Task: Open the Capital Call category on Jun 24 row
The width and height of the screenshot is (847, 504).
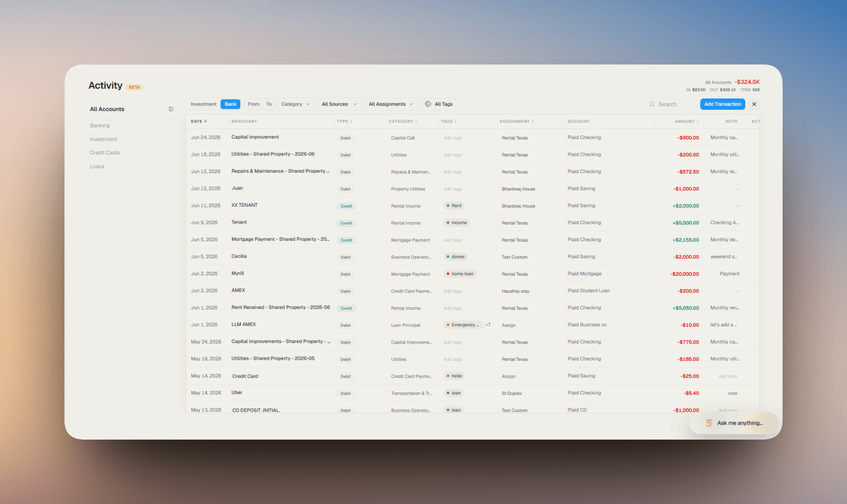Action: point(403,138)
